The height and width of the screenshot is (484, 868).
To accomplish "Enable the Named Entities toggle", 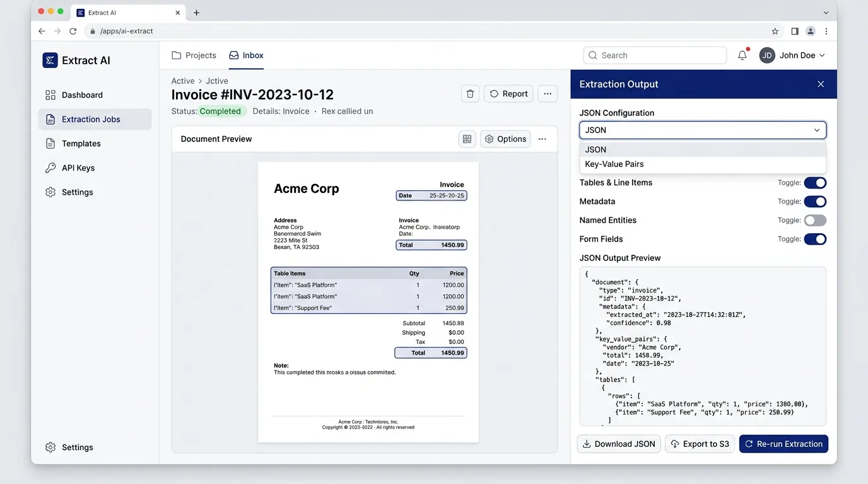I will (815, 221).
